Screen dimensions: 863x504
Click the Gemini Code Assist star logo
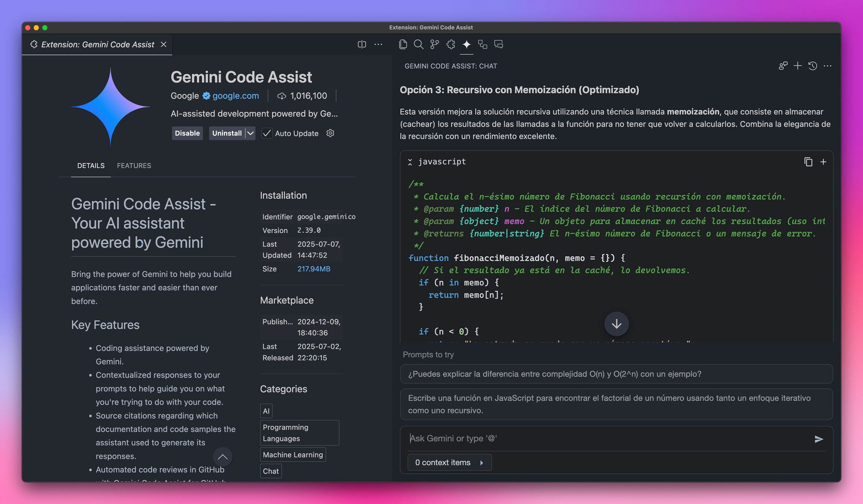tap(110, 107)
